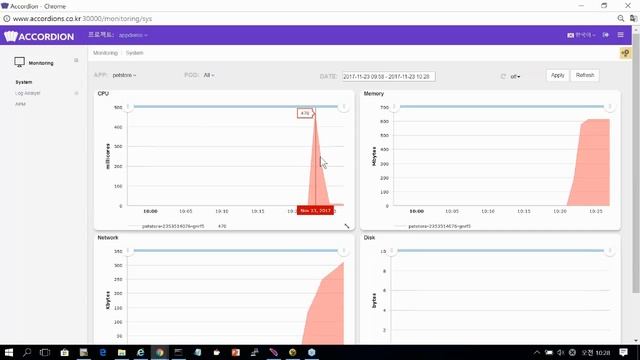
Task: Click the System breadcrumb link
Action: click(134, 53)
